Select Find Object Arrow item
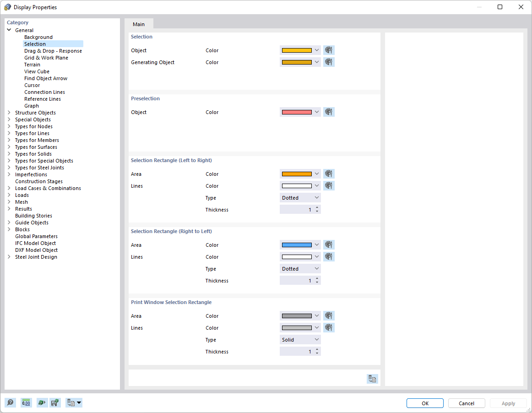Image resolution: width=532 pixels, height=413 pixels. coord(46,78)
